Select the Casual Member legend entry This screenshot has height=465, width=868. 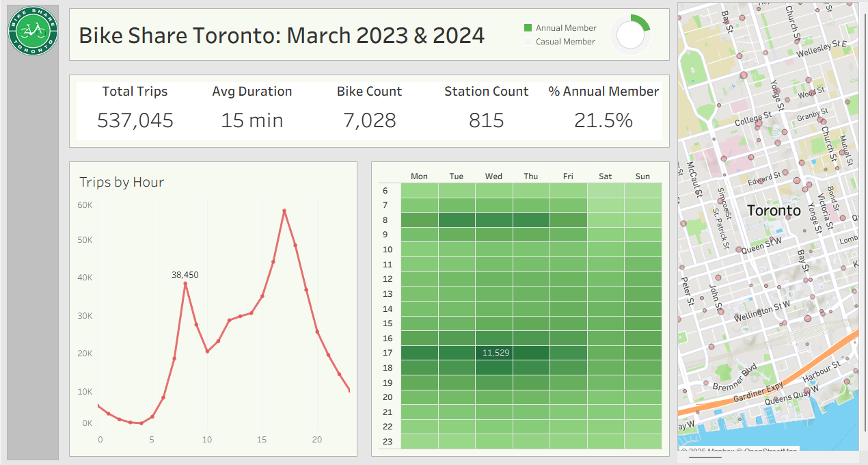[x=565, y=42]
